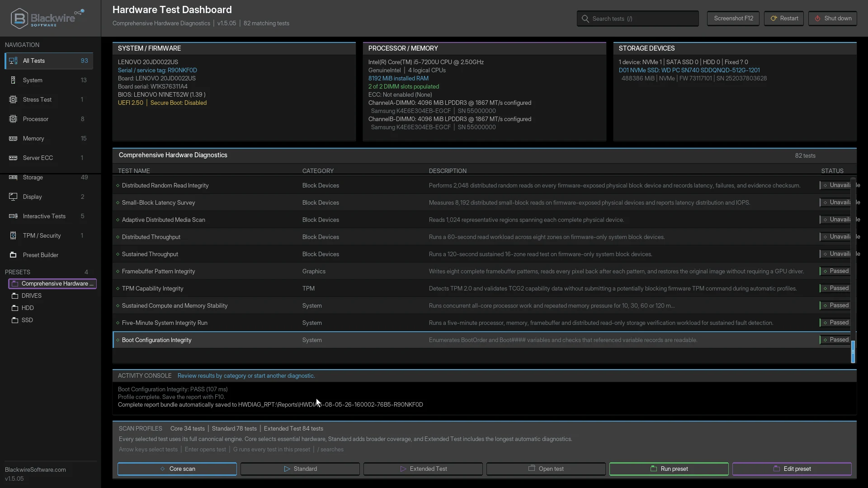Click the DRIVES preset folder icon
Viewport: 868px width, 488px height.
[x=15, y=296]
